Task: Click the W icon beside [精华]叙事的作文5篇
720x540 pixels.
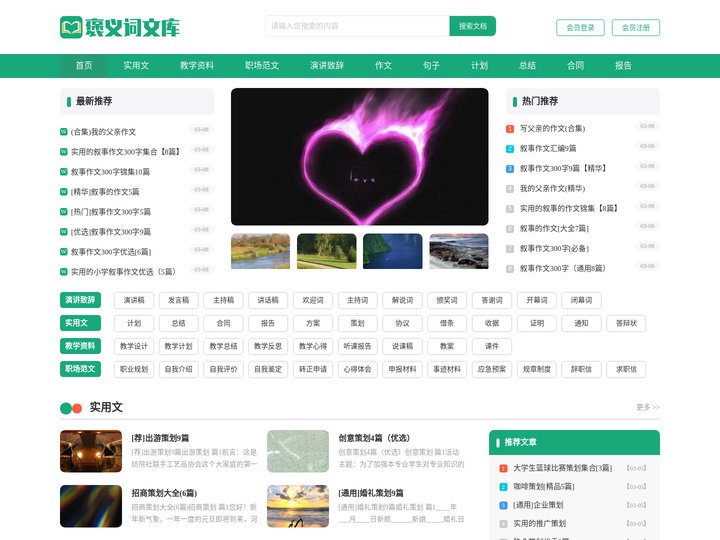Action: point(64,191)
